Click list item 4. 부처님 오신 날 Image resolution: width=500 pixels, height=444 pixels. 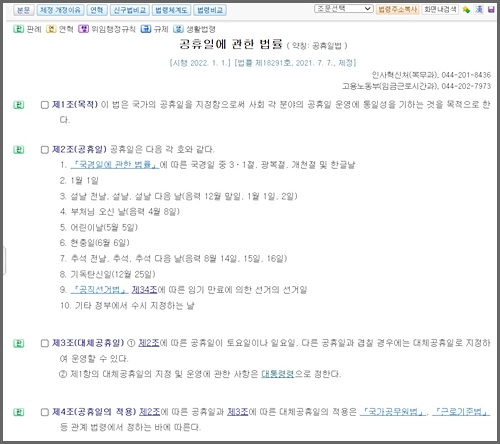120,212
